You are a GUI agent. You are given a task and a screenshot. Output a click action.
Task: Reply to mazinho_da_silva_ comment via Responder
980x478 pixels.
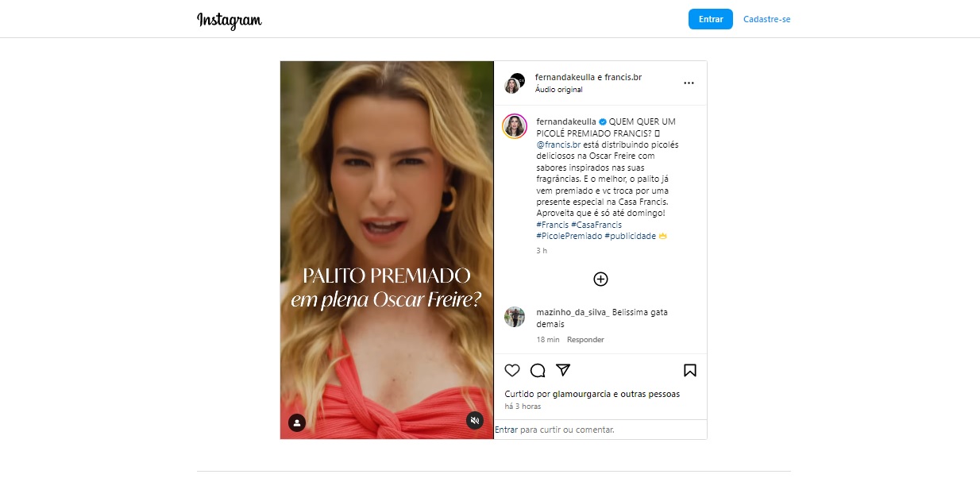coord(585,340)
